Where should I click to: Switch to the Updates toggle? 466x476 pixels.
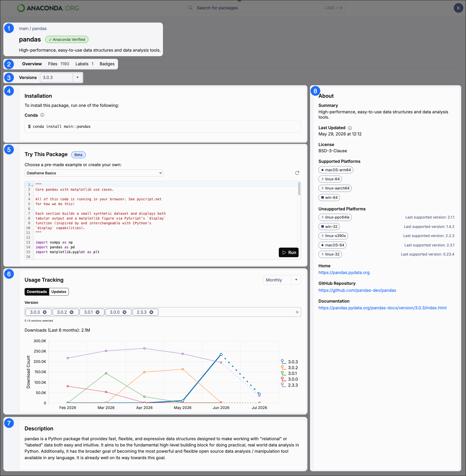tap(59, 292)
